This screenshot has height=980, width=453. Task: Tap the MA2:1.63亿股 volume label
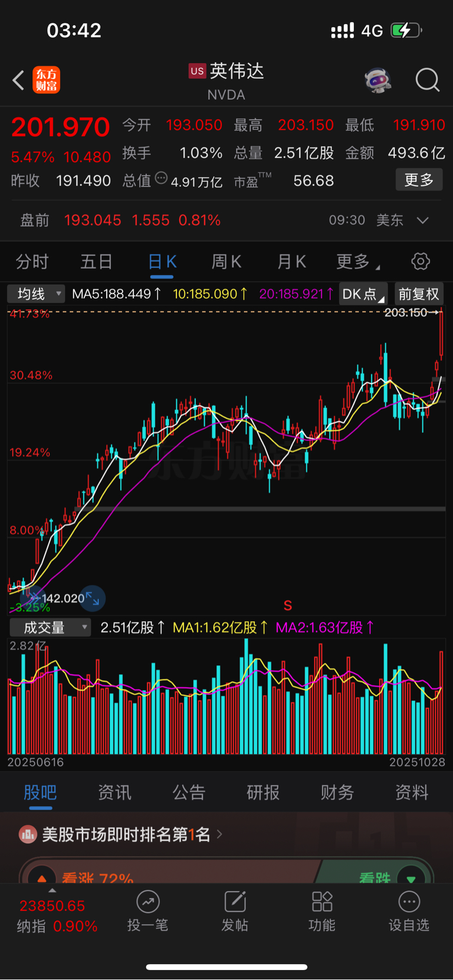324,628
